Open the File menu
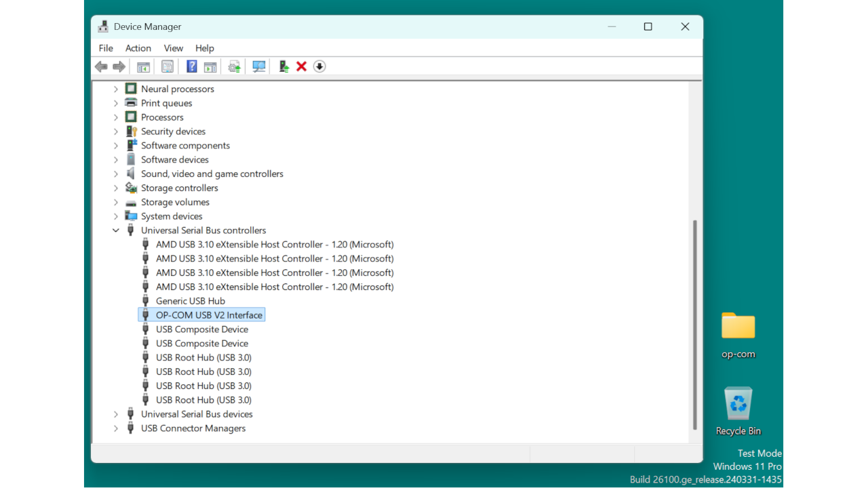The height and width of the screenshot is (488, 868). (x=105, y=48)
